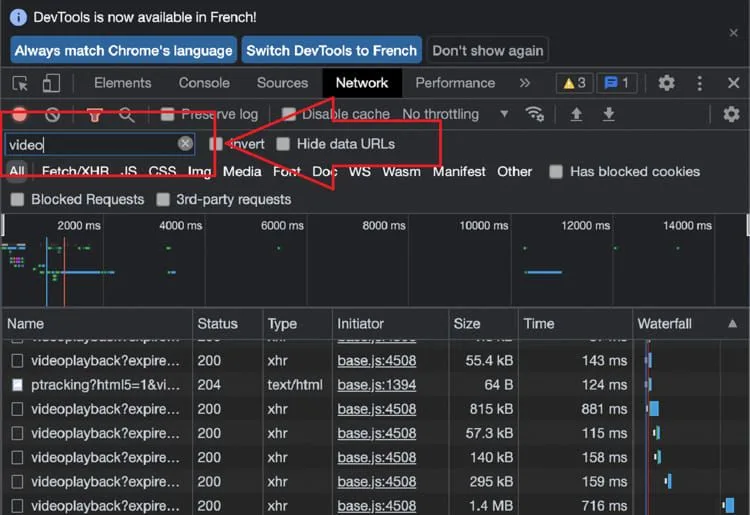Toggle the red filter funnel icon
This screenshot has width=750, height=515.
[x=94, y=115]
